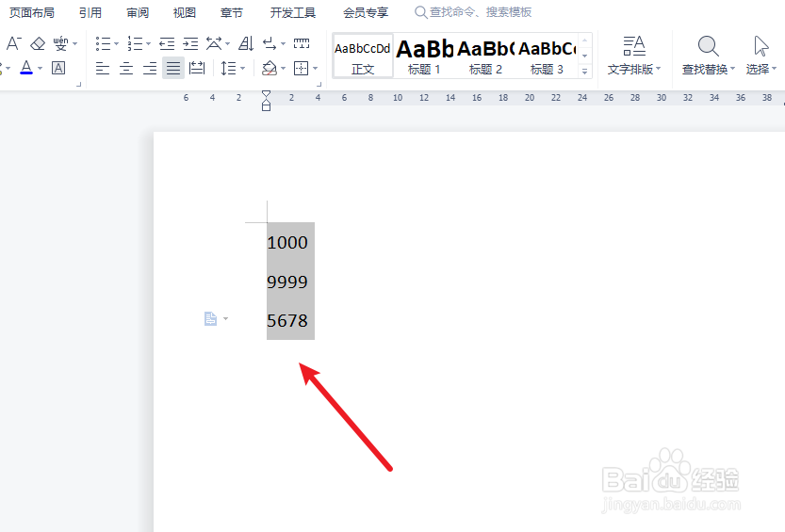
Task: Click the 选择 selection tool
Action: pos(761,56)
